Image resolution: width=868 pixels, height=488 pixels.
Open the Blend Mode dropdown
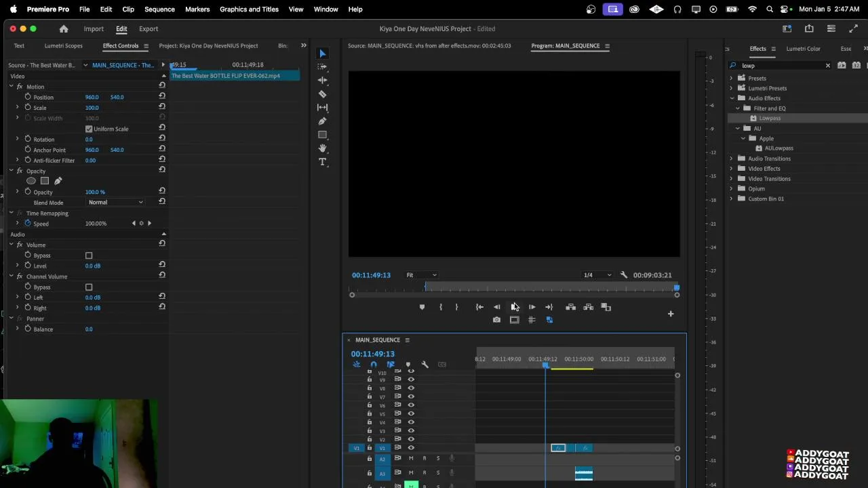[116, 203]
